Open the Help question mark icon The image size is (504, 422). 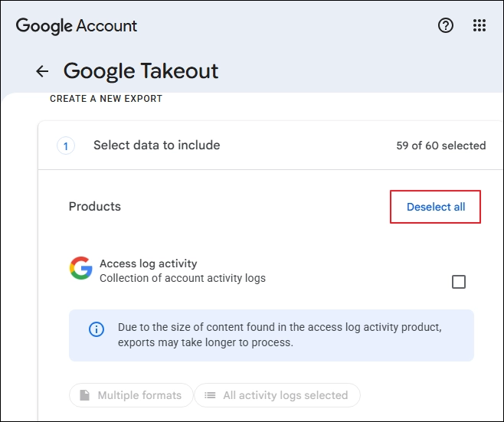pos(446,25)
